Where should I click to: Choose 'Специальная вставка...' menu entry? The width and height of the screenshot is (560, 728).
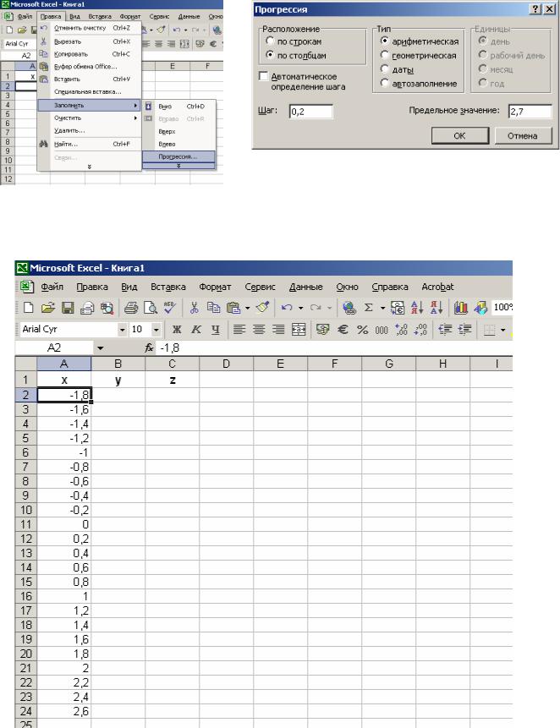(89, 91)
